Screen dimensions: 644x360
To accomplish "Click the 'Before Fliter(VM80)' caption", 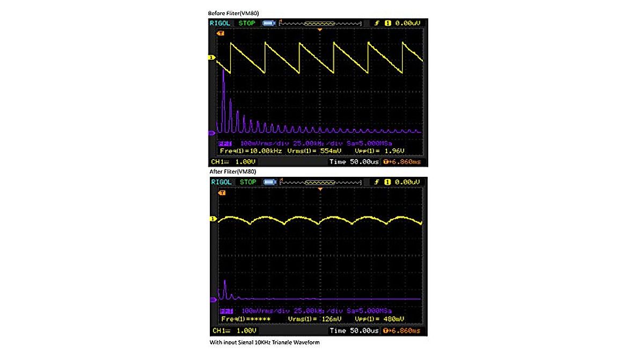I will (x=232, y=13).
